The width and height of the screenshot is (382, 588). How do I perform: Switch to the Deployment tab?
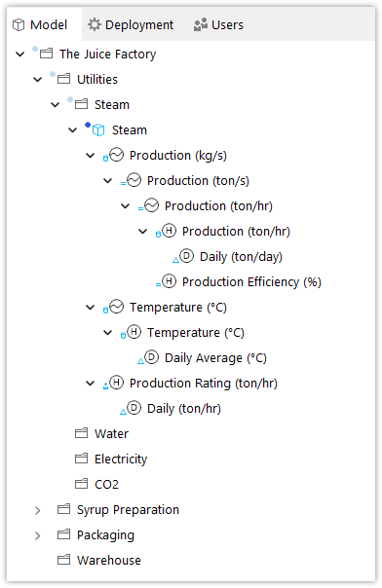(131, 24)
